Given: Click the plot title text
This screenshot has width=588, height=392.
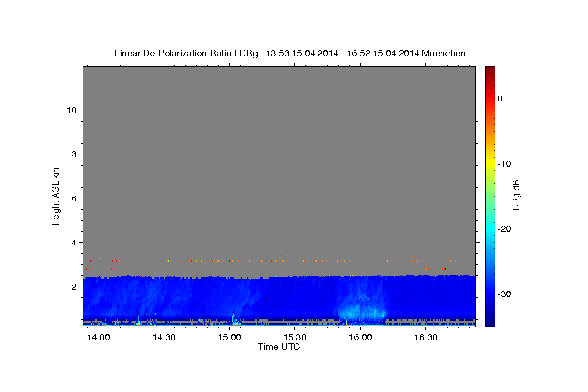Looking at the screenshot, I should click(x=290, y=53).
